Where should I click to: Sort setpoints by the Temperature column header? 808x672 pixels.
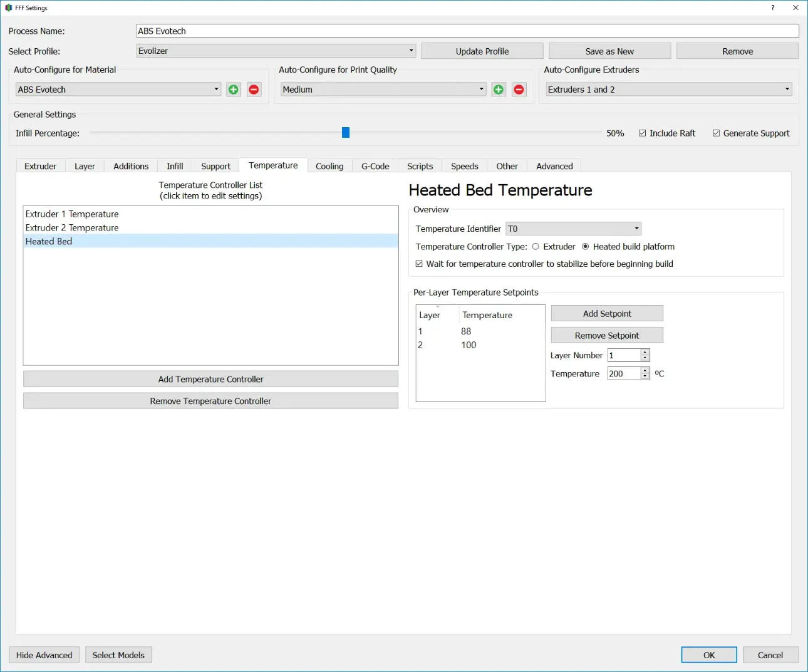(502, 315)
